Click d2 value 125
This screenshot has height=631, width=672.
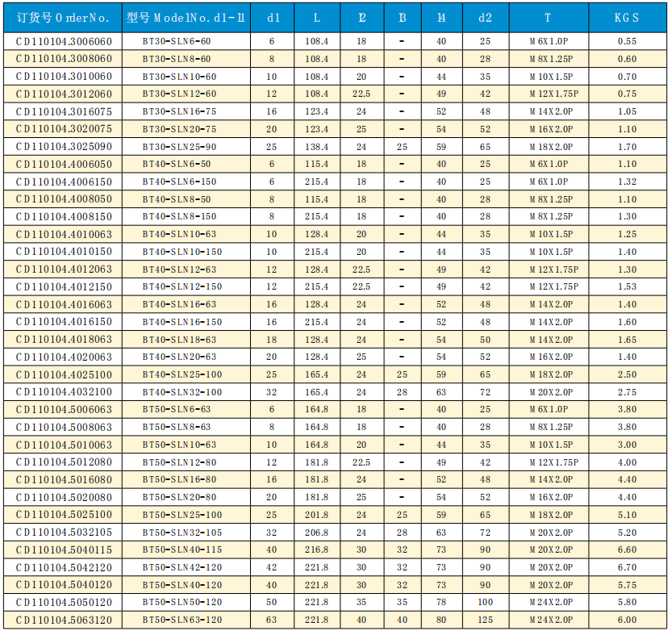coord(485,620)
